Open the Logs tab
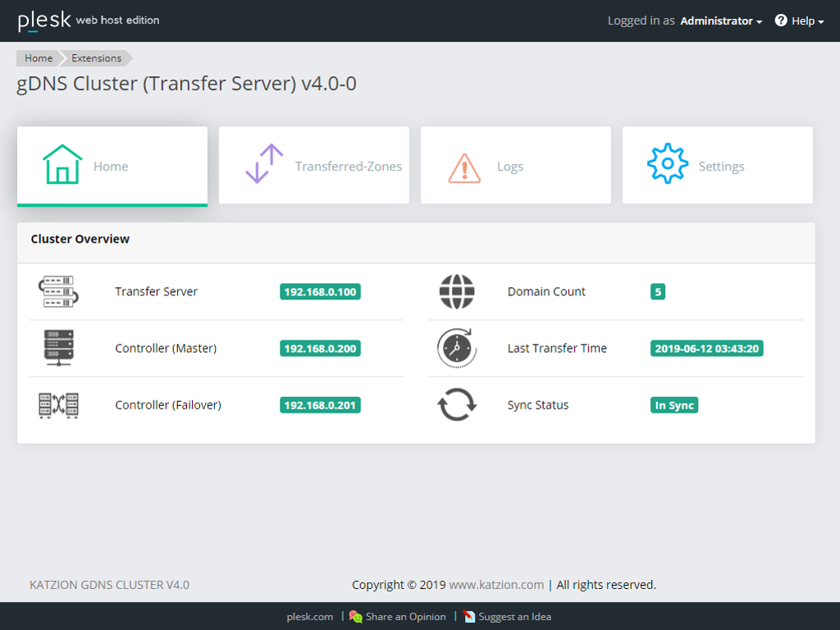The height and width of the screenshot is (630, 840). click(516, 165)
